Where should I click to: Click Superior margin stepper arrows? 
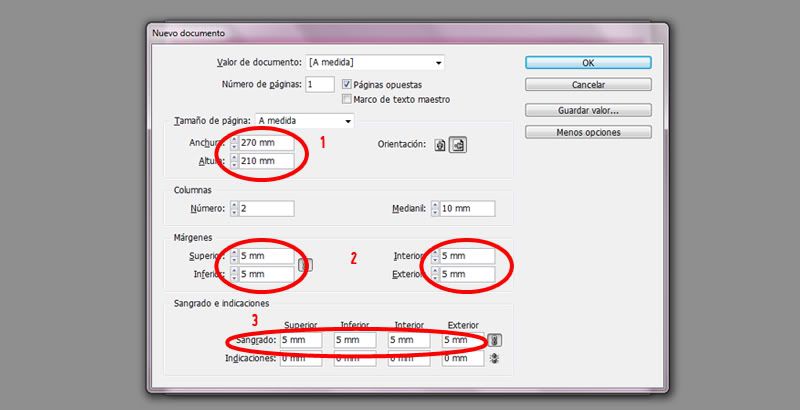234,256
